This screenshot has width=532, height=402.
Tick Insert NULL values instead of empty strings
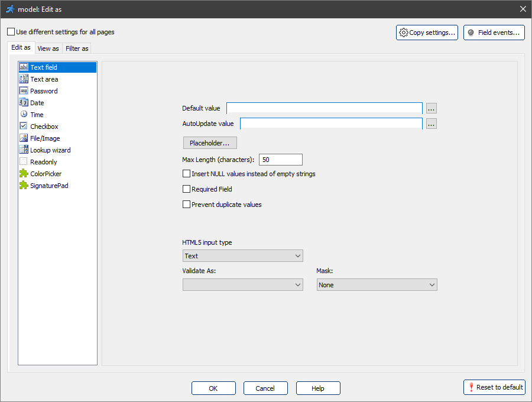[187, 174]
